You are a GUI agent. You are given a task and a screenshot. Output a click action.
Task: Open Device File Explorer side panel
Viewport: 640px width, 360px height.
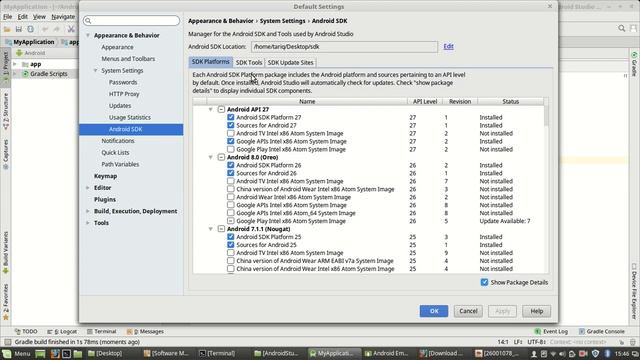pos(634,291)
